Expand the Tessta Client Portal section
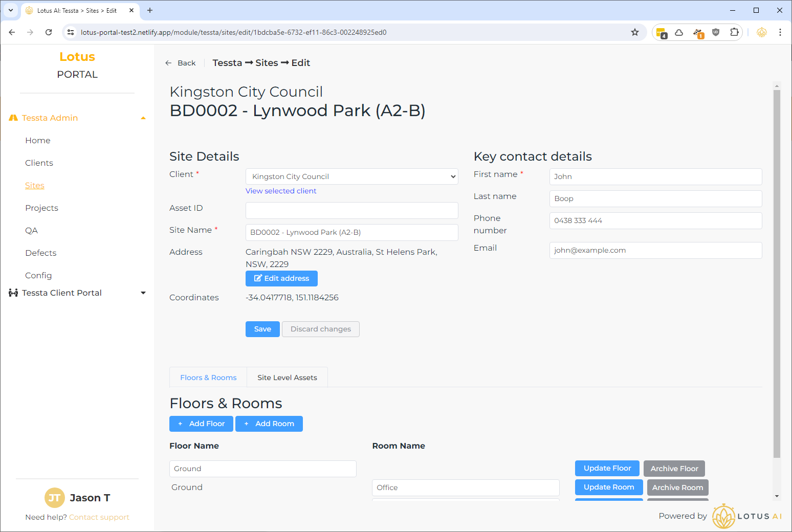 (143, 293)
